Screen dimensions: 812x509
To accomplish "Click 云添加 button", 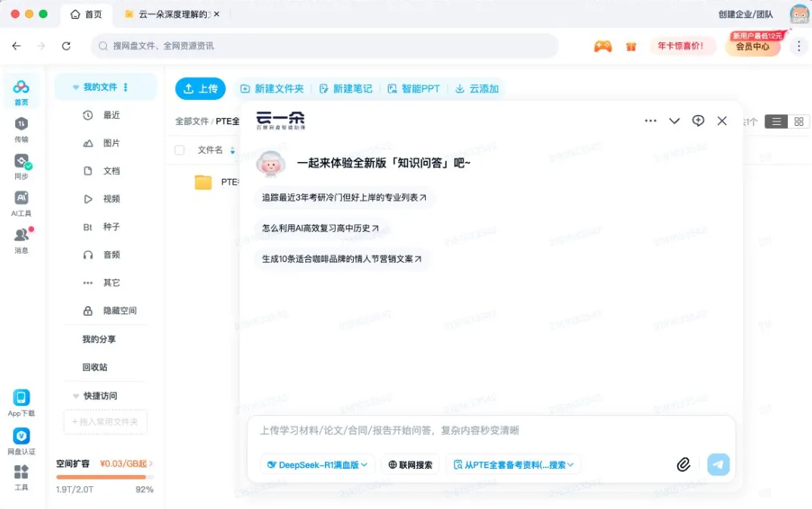I will point(477,89).
